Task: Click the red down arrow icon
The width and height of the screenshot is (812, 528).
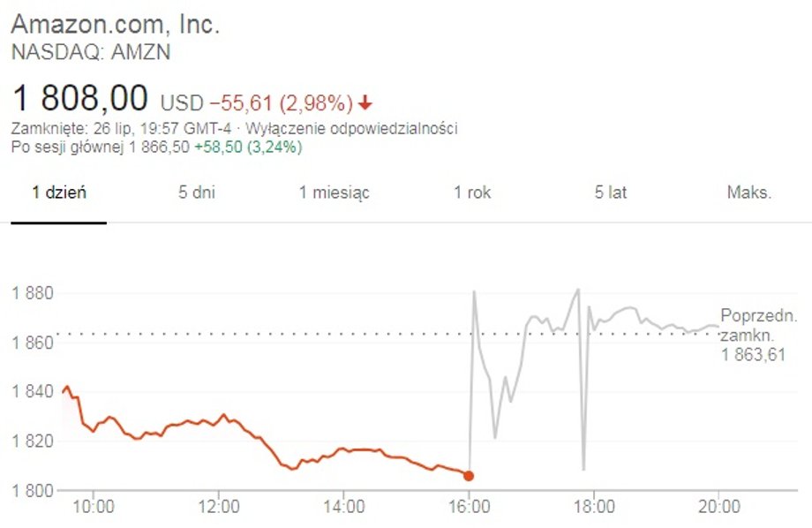Action: tap(365, 102)
